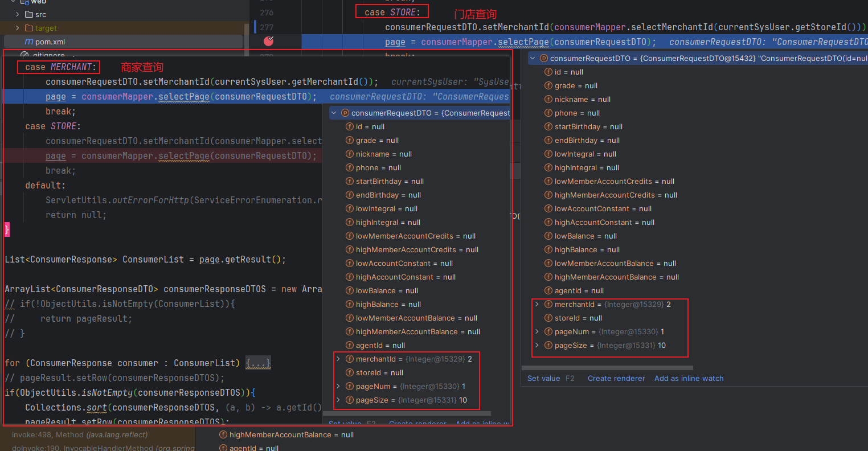The width and height of the screenshot is (868, 451).
Task: Click the field icon for highIntegral in MERCHANT popup
Action: pos(350,222)
